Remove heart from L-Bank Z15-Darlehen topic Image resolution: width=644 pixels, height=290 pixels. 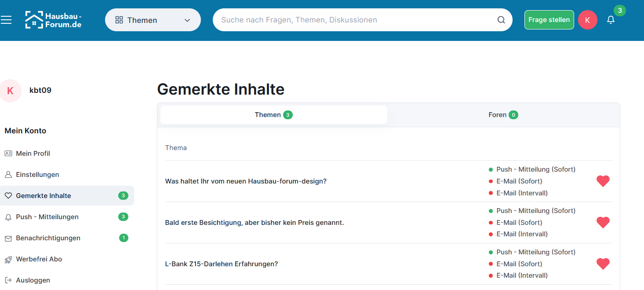pos(603,264)
